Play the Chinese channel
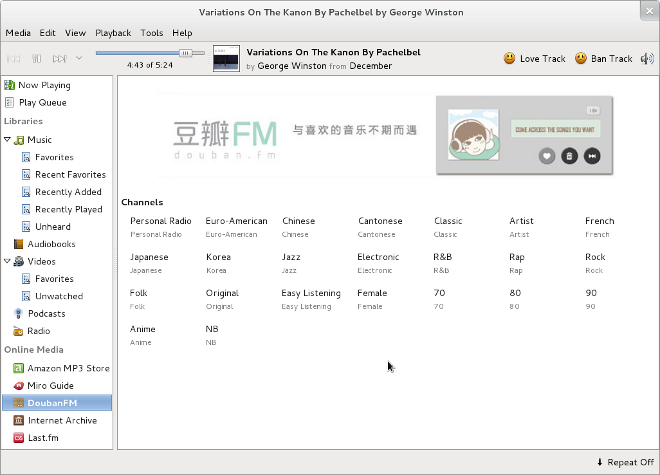Viewport: 660px width, 475px height. (x=298, y=227)
